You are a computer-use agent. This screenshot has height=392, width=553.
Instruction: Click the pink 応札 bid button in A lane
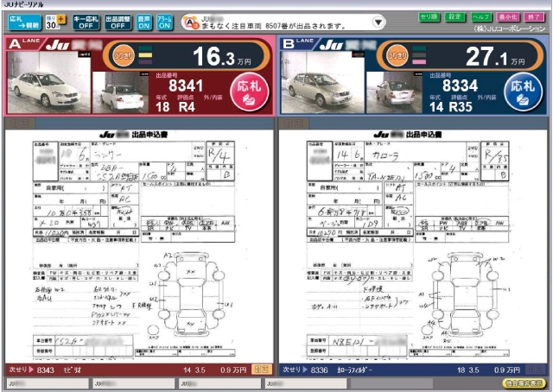250,92
